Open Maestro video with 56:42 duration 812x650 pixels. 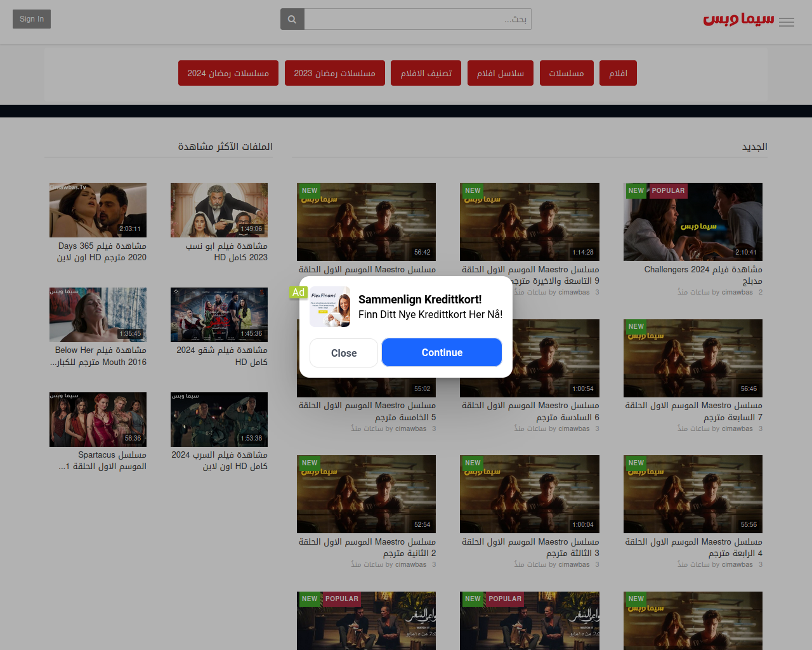366,222
